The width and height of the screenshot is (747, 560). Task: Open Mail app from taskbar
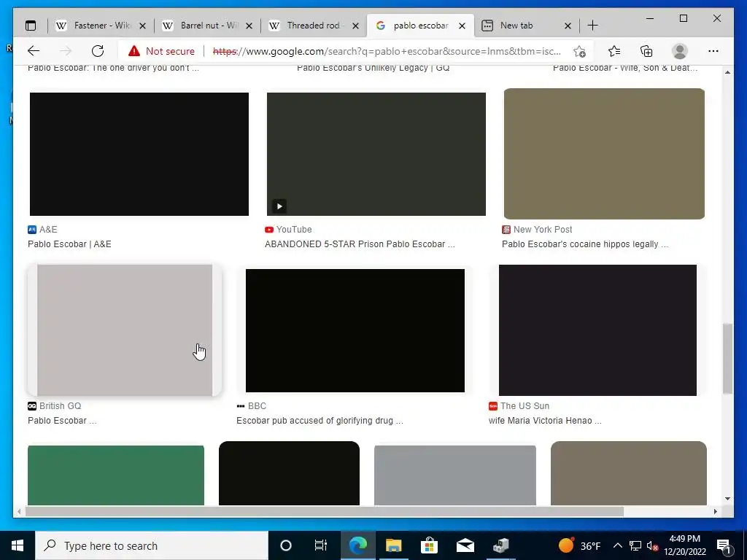point(465,545)
